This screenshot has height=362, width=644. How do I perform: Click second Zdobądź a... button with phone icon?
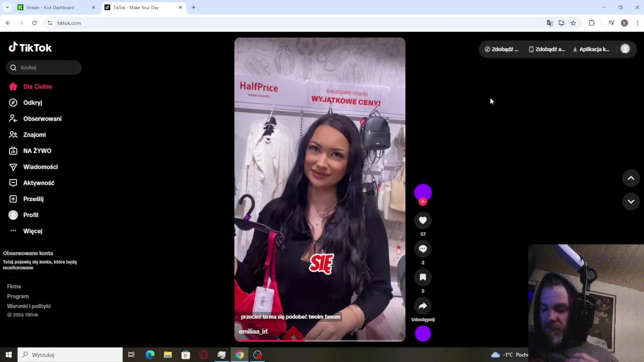coord(547,49)
